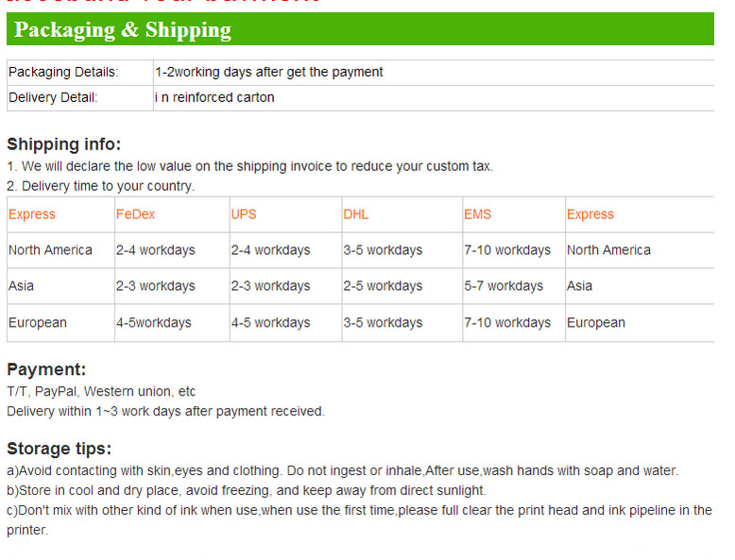Image resolution: width=735 pixels, height=560 pixels.
Task: Click the DHL Asia 2-5 workdays cell
Action: (383, 286)
